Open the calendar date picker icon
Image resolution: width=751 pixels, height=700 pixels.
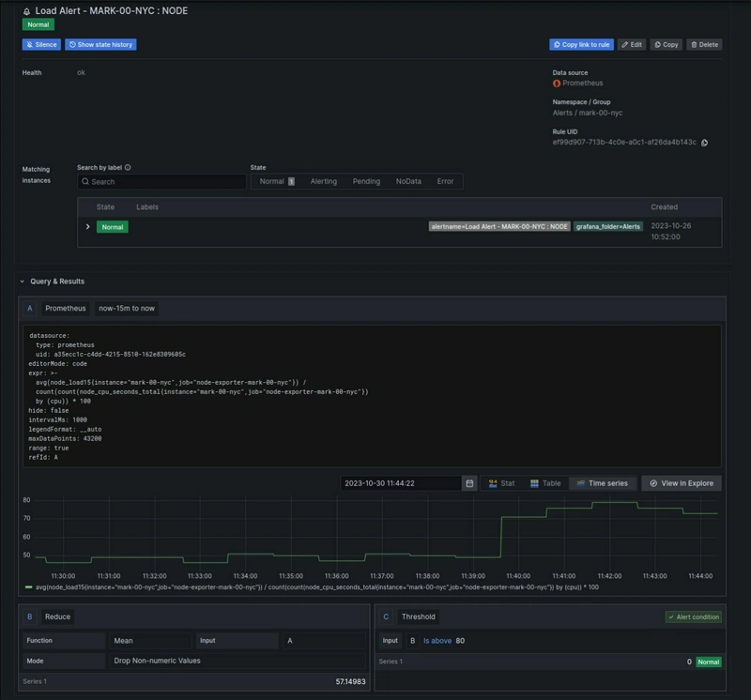click(469, 483)
